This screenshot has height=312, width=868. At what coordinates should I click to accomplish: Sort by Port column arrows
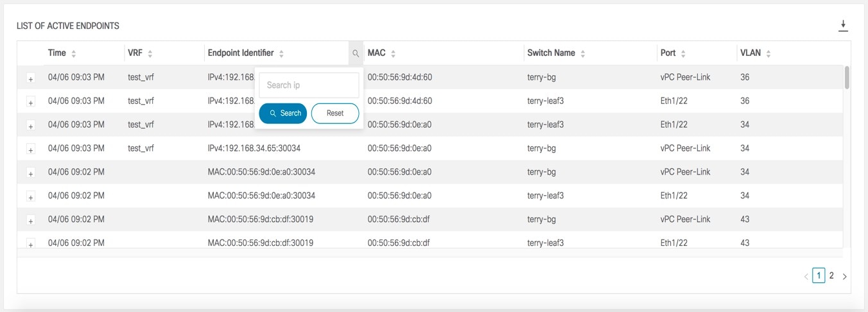(x=683, y=53)
